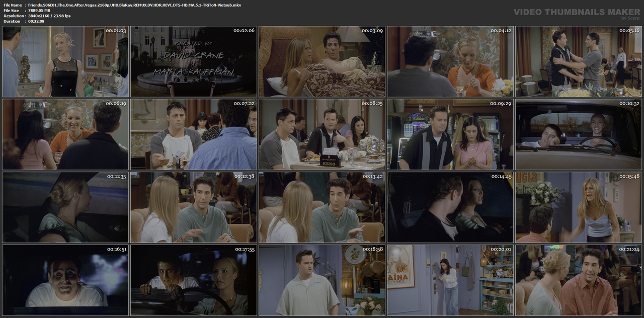
Task: Click the File Size label
Action: click(x=11, y=11)
